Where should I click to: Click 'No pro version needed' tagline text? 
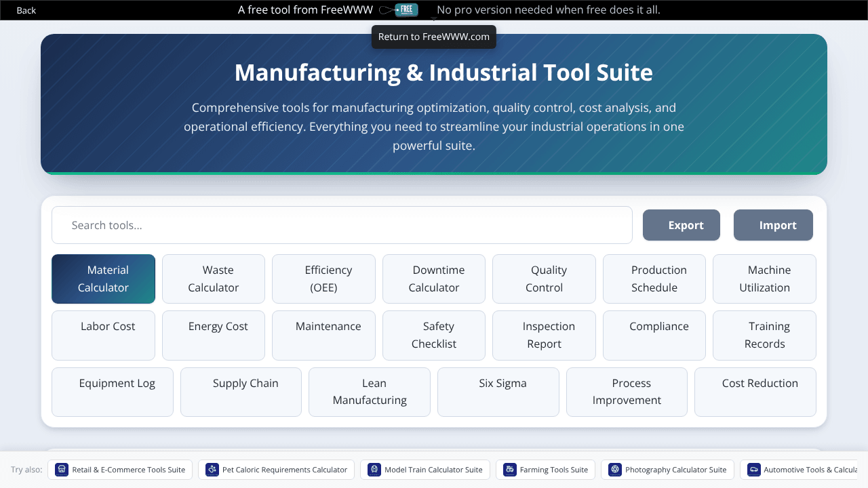[x=549, y=9]
